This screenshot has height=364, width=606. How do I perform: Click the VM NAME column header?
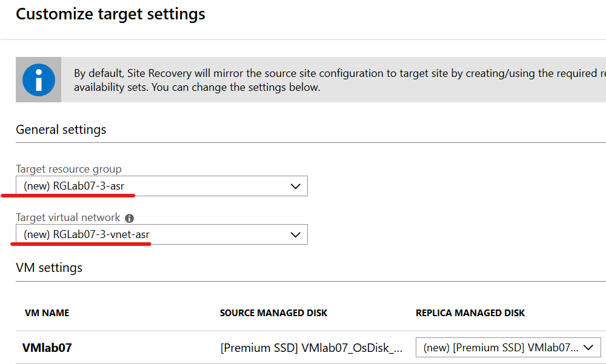47,313
